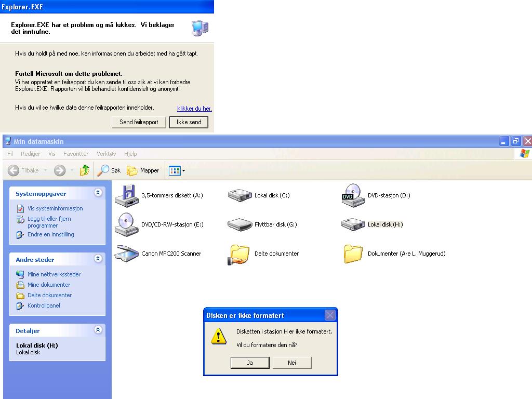Image resolution: width=532 pixels, height=399 pixels.
Task: Collapse the Detaljer panel
Action: pos(98,329)
